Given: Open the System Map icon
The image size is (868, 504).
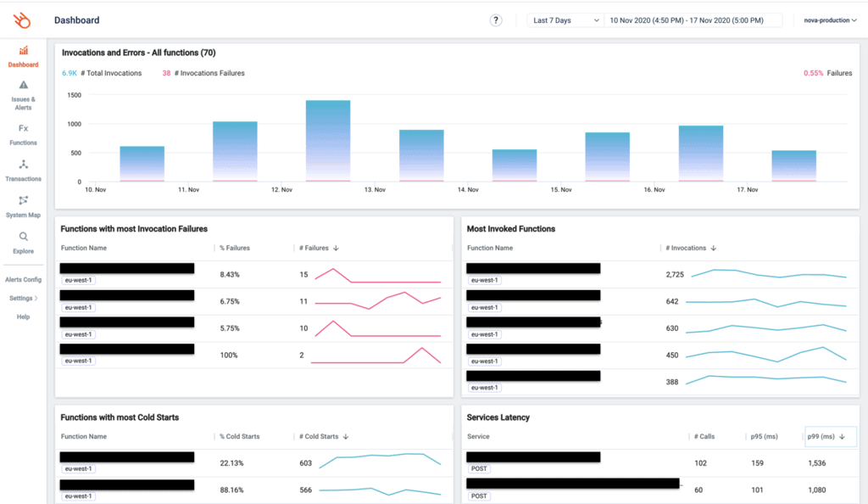Looking at the screenshot, I should click(23, 200).
